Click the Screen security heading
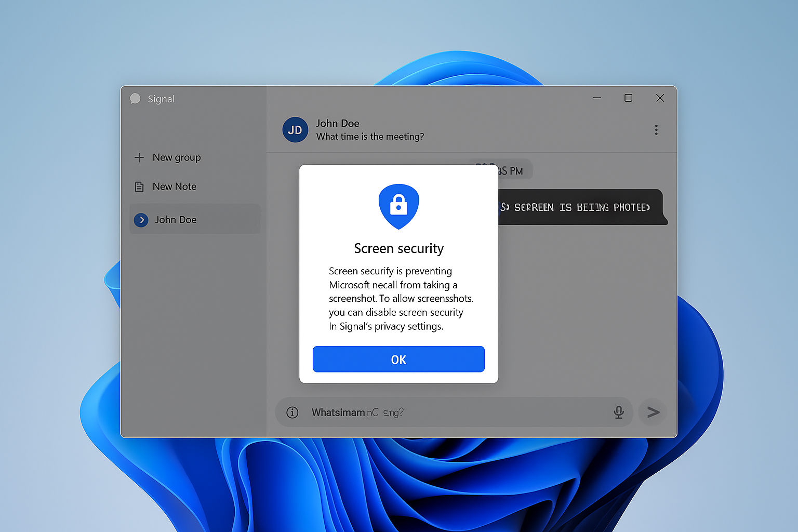 click(398, 248)
